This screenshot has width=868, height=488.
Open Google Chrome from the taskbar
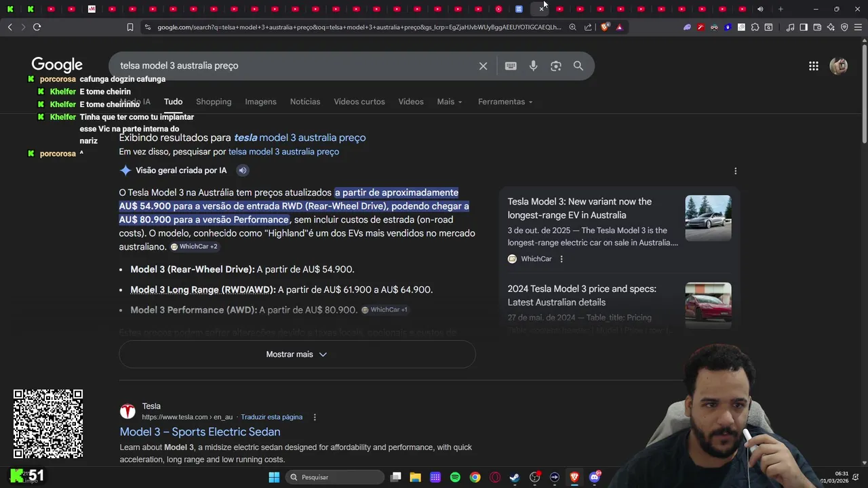(x=475, y=477)
